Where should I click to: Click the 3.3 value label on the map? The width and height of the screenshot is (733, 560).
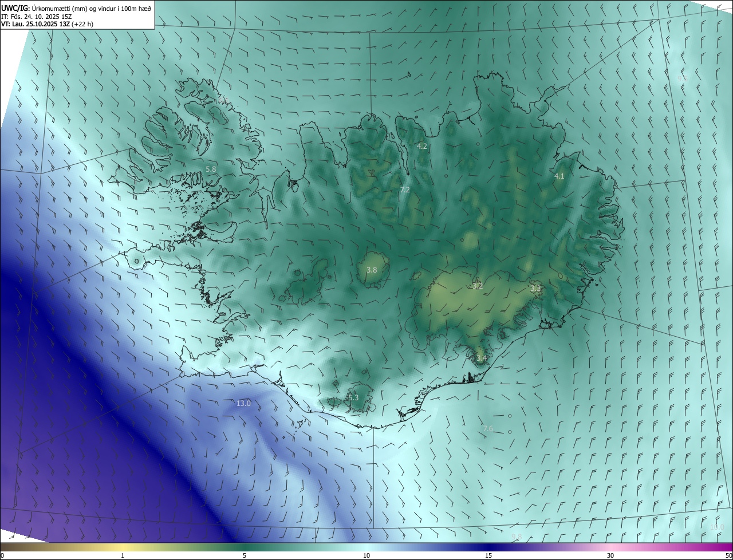535,289
